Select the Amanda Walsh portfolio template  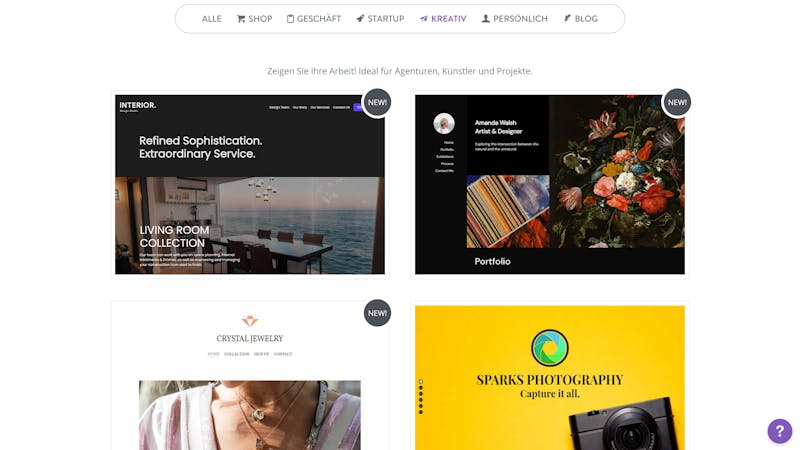point(549,185)
